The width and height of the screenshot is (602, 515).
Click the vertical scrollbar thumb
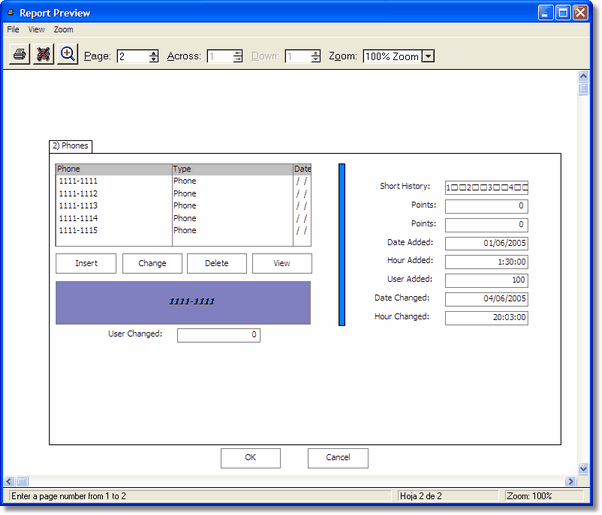point(583,89)
